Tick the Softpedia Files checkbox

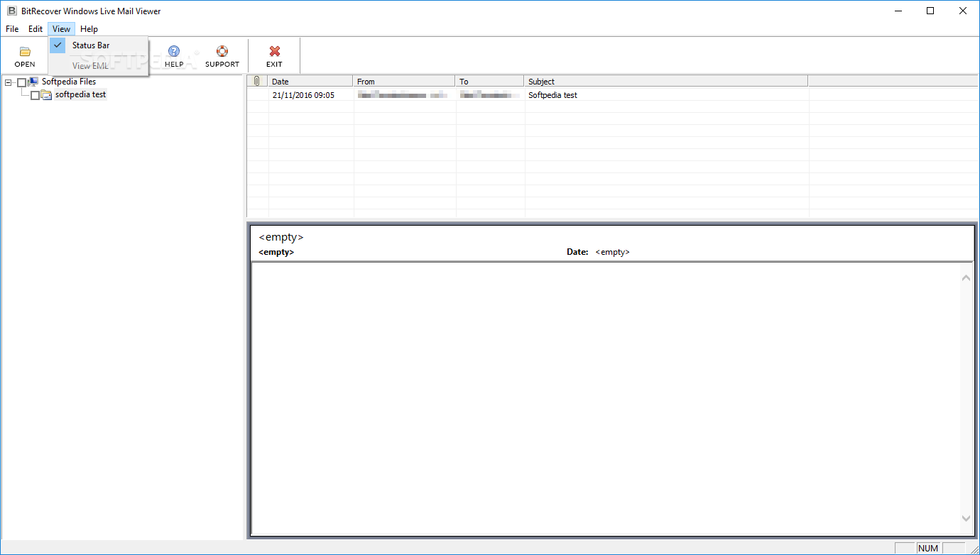click(x=21, y=82)
